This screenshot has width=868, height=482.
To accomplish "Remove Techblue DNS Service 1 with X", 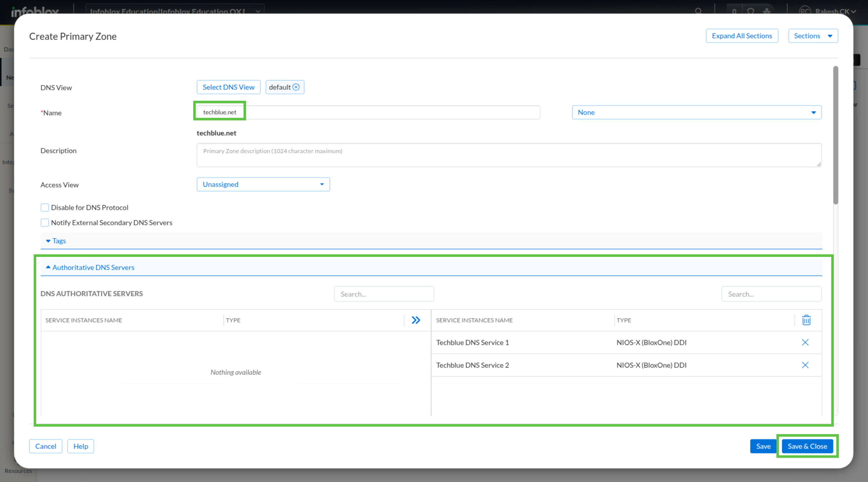I will [805, 342].
